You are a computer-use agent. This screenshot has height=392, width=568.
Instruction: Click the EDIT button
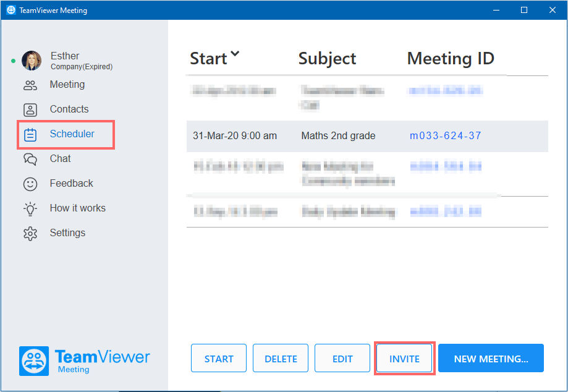pyautogui.click(x=342, y=359)
